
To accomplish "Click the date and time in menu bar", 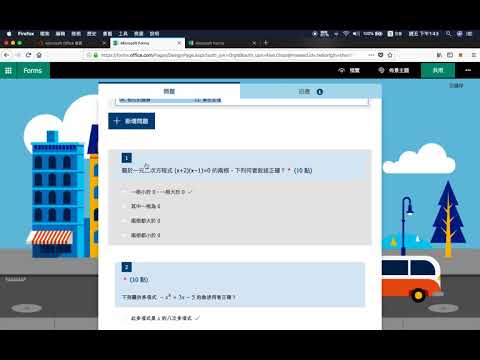I will pos(424,34).
